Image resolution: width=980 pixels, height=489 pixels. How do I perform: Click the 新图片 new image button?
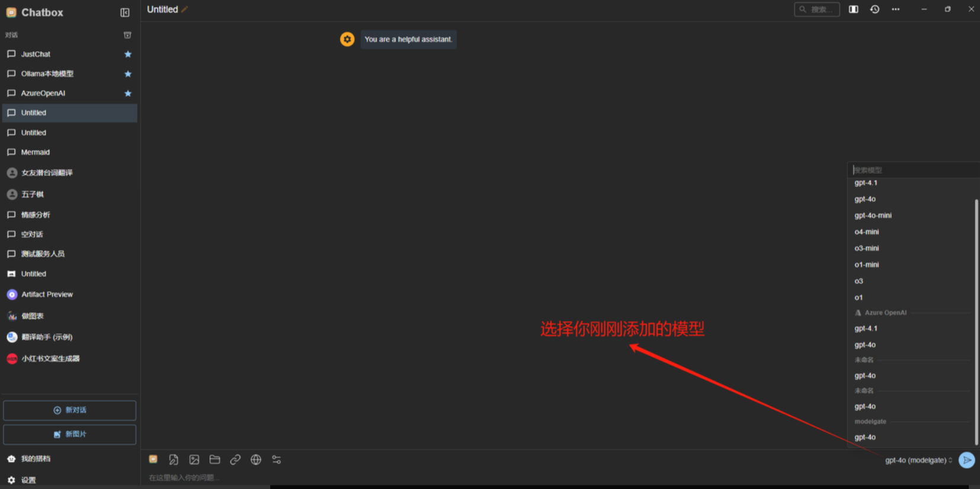click(70, 434)
